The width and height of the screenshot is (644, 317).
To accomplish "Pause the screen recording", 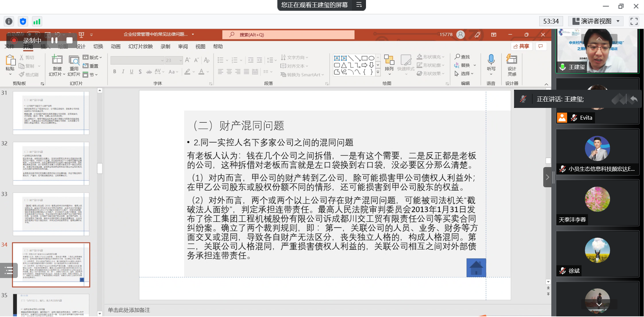I will coord(54,40).
